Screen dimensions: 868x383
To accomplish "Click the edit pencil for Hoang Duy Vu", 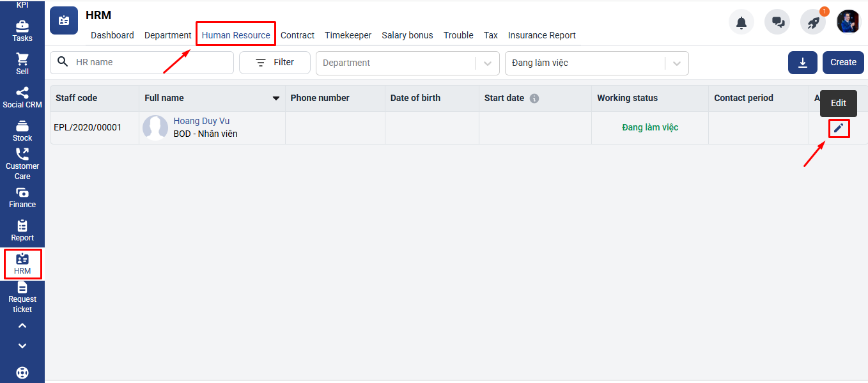I will point(839,128).
